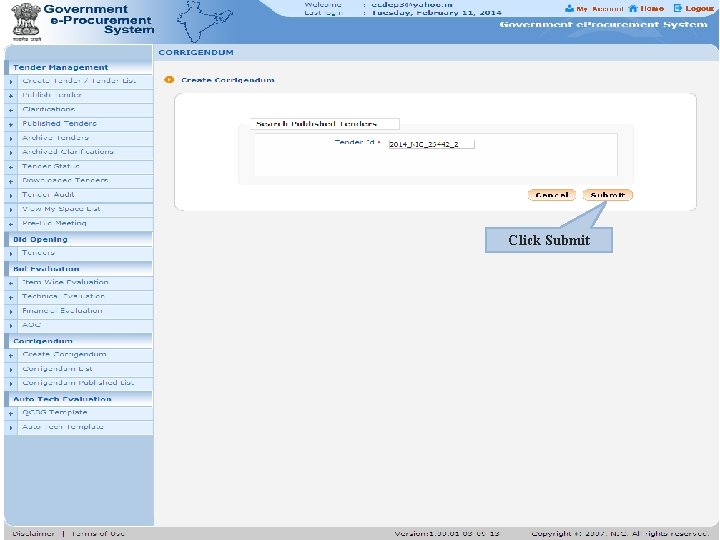Select the Auto Tech Evaluation section header
Image resolution: width=720 pixels, height=540 pixels.
pos(62,399)
